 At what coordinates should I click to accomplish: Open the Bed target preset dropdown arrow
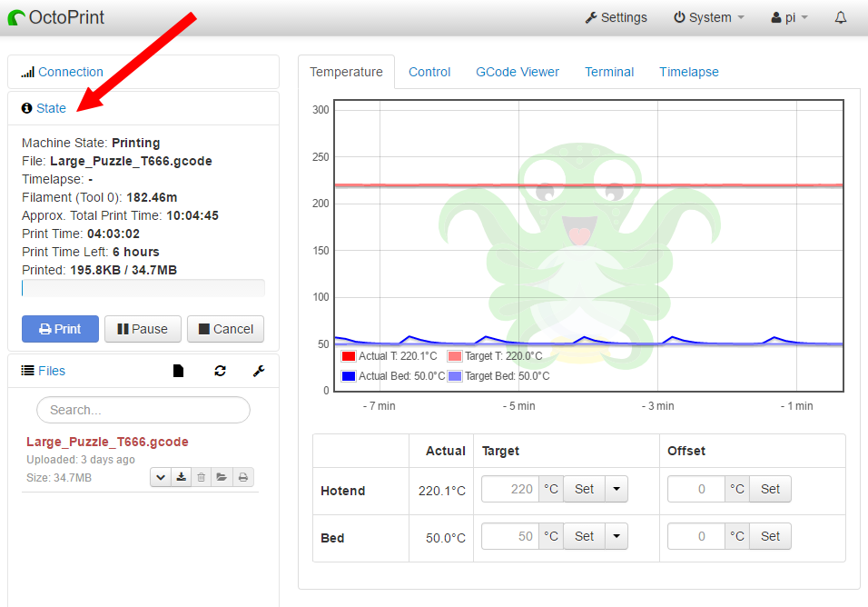(x=616, y=536)
